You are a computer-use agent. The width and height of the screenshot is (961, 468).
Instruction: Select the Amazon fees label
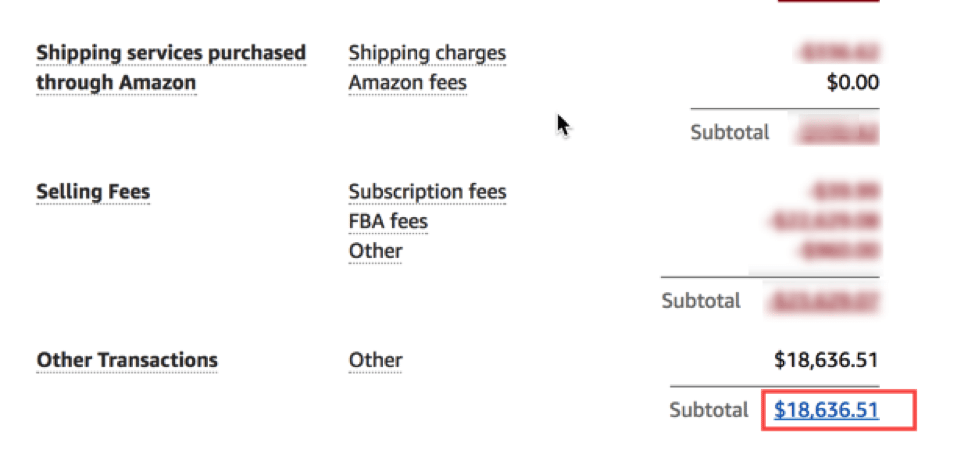coord(408,83)
